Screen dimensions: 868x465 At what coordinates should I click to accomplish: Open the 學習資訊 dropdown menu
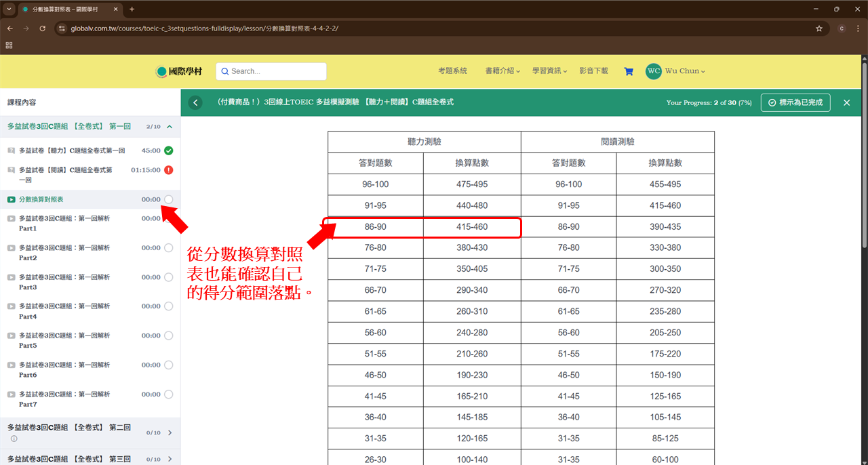(549, 71)
